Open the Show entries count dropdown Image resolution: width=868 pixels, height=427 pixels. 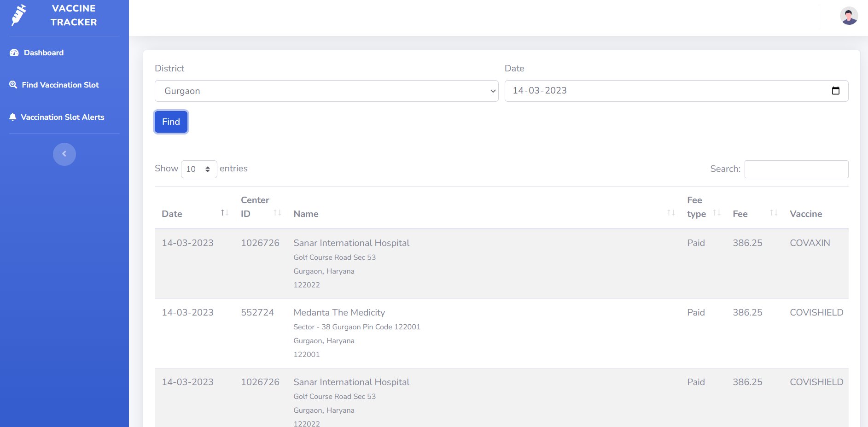pyautogui.click(x=199, y=169)
